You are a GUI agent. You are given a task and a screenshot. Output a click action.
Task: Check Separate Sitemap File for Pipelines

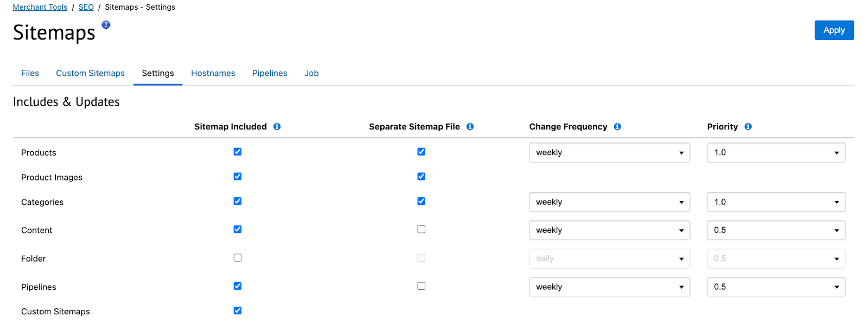(x=421, y=286)
